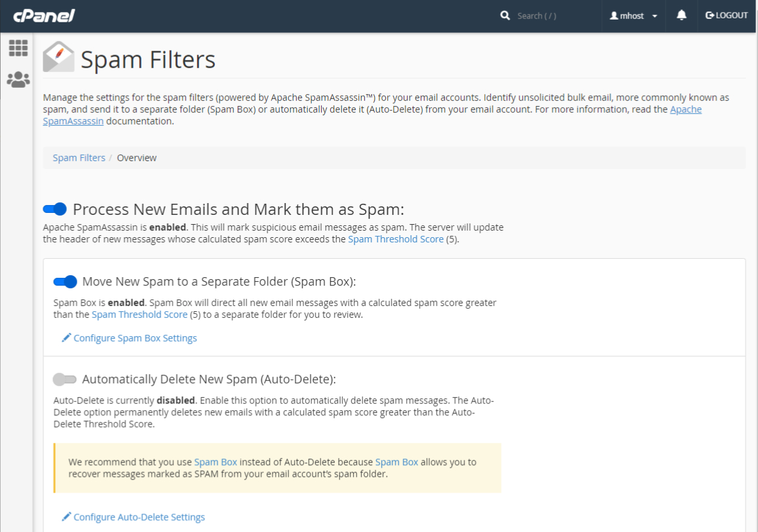Log out using the LOGOUT button
Screen dimensions: 758x532
(727, 16)
